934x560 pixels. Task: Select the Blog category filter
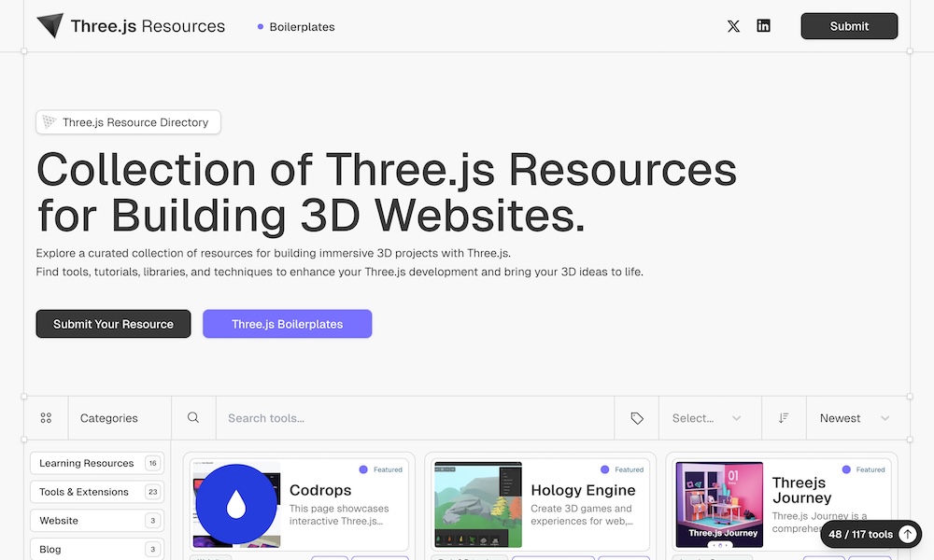pyautogui.click(x=97, y=549)
